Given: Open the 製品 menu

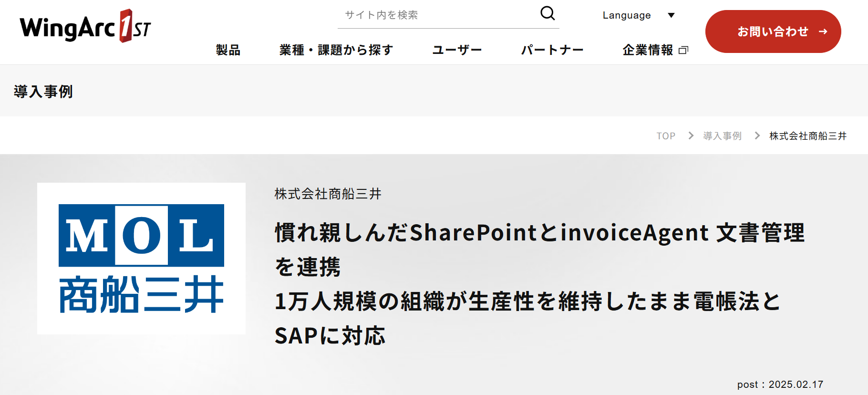Looking at the screenshot, I should click(228, 50).
